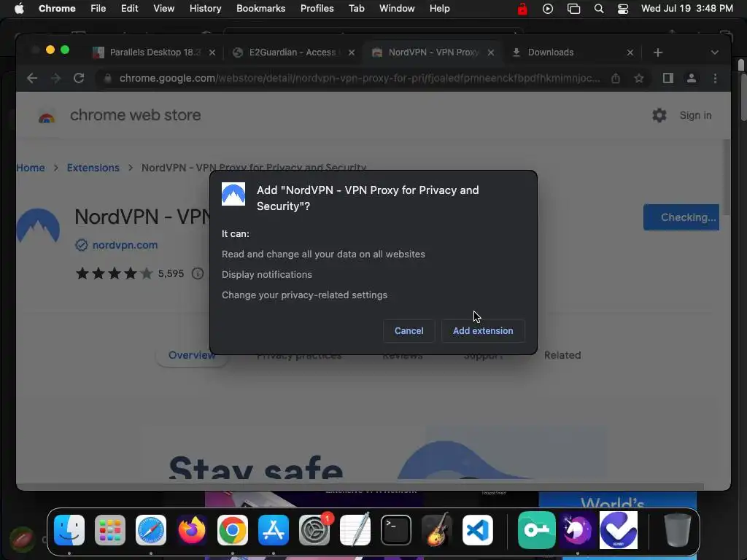Switch to Downloads tab

click(567, 52)
